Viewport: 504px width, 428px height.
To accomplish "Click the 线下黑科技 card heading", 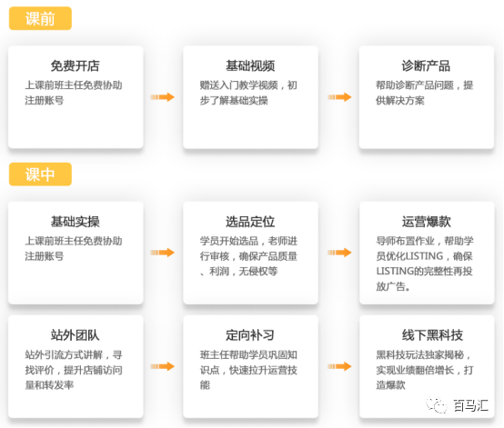I will (x=432, y=335).
